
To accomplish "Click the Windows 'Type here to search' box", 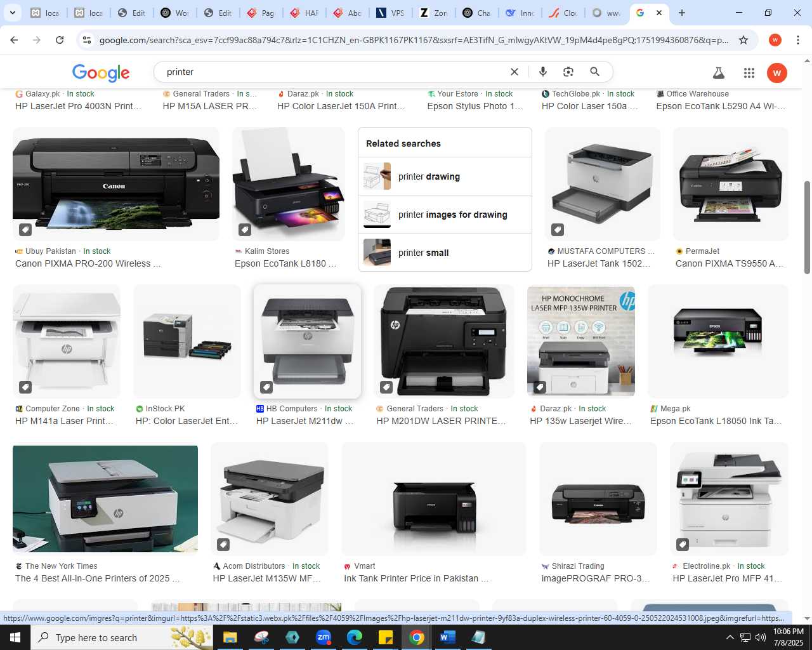I will coord(122,637).
